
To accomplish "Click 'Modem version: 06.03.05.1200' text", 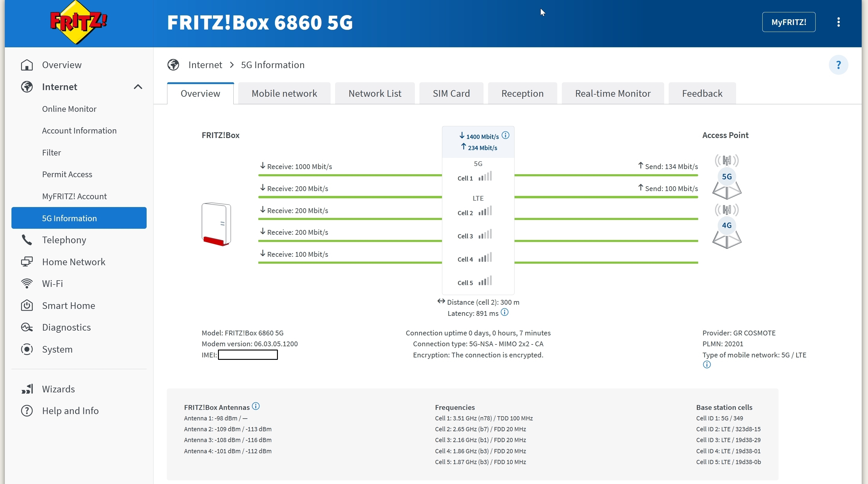I will 249,344.
